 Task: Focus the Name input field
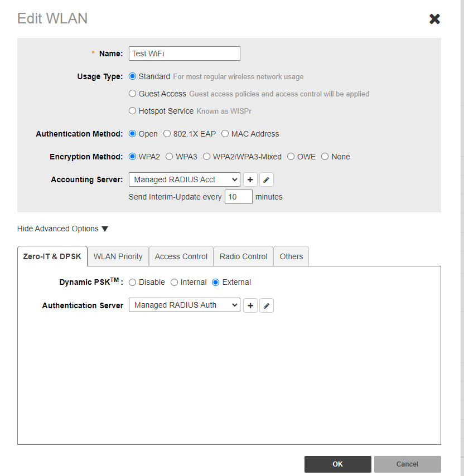[185, 54]
